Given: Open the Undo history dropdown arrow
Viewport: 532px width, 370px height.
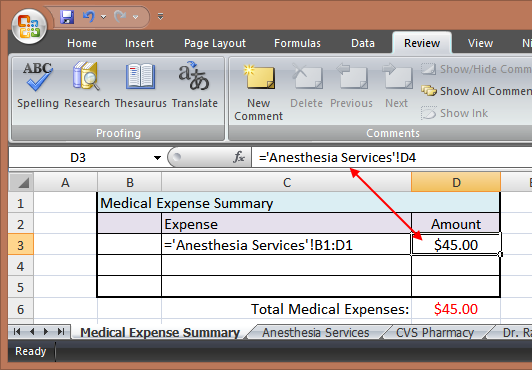Looking at the screenshot, I should [x=103, y=17].
